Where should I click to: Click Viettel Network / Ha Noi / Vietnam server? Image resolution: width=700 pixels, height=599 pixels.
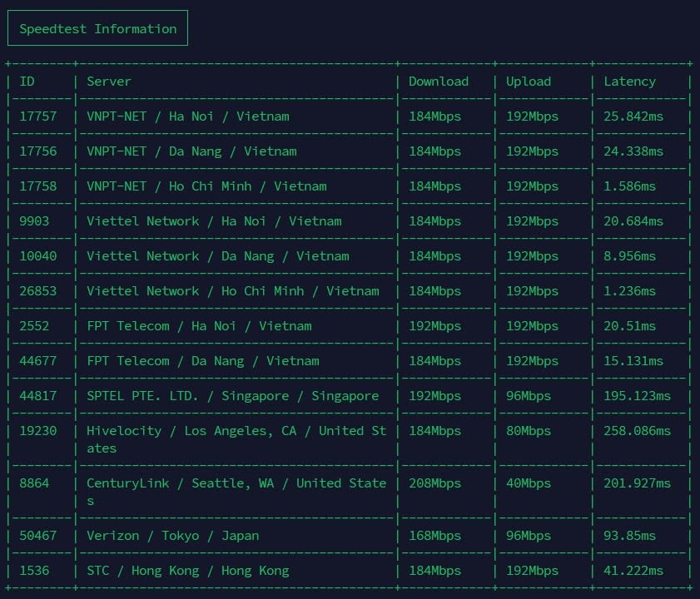214,221
